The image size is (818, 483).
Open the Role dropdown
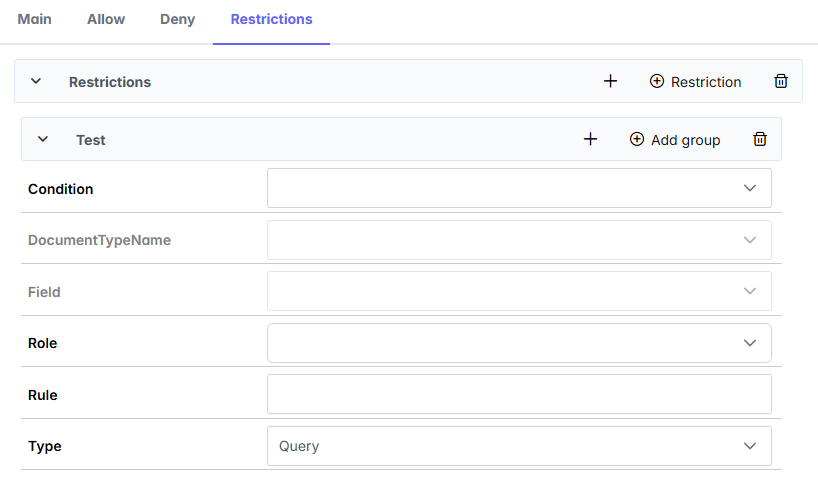[519, 343]
